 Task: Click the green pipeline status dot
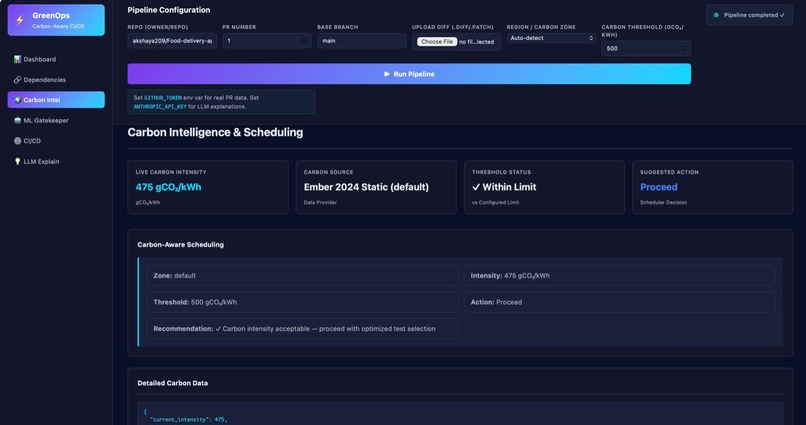coord(716,15)
